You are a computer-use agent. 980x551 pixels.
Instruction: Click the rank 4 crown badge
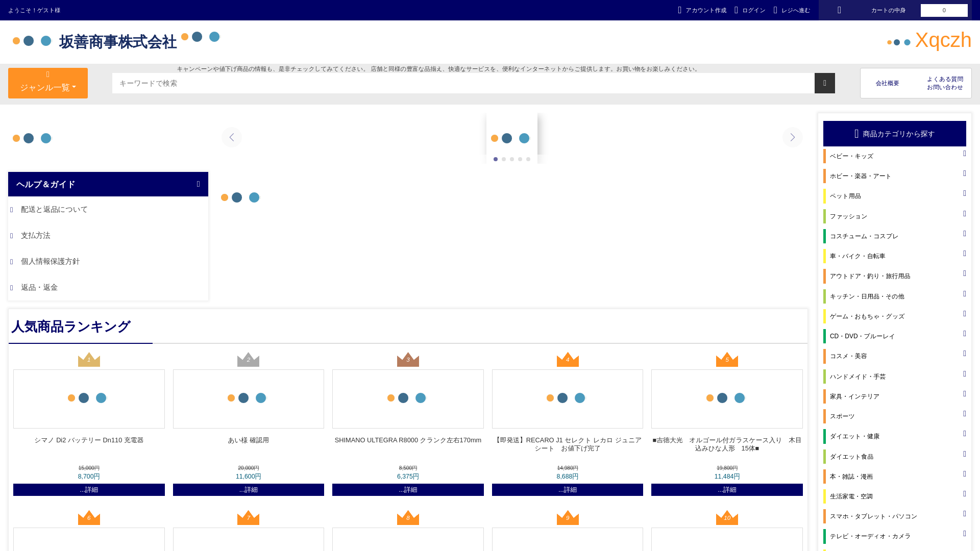coord(568,359)
